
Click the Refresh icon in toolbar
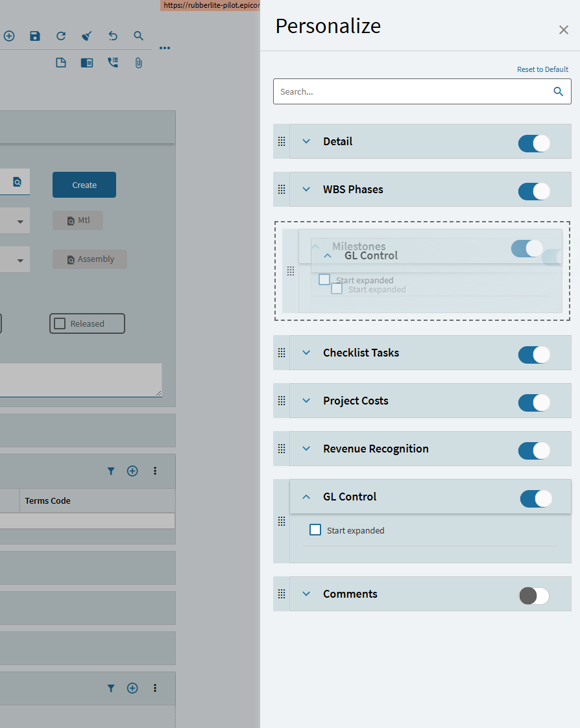coord(61,36)
